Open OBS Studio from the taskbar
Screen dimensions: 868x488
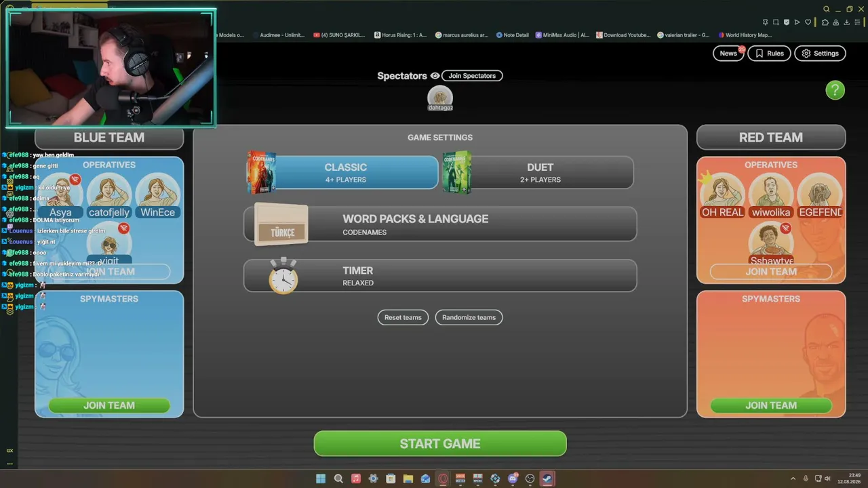click(530, 479)
